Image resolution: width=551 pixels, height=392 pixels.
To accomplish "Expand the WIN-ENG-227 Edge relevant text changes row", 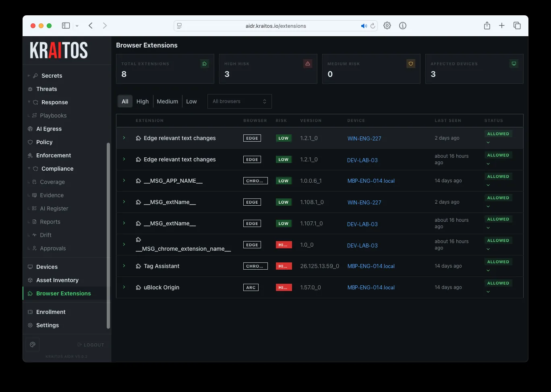I will 124,138.
